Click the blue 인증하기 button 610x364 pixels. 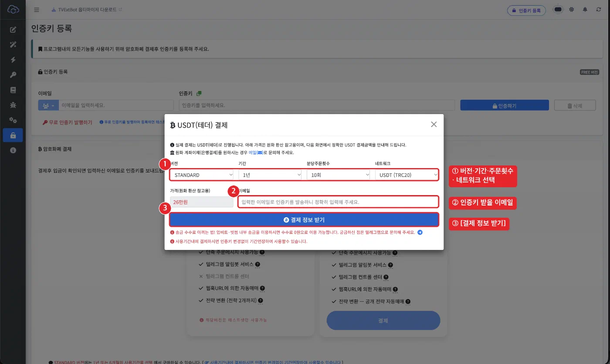click(x=505, y=105)
